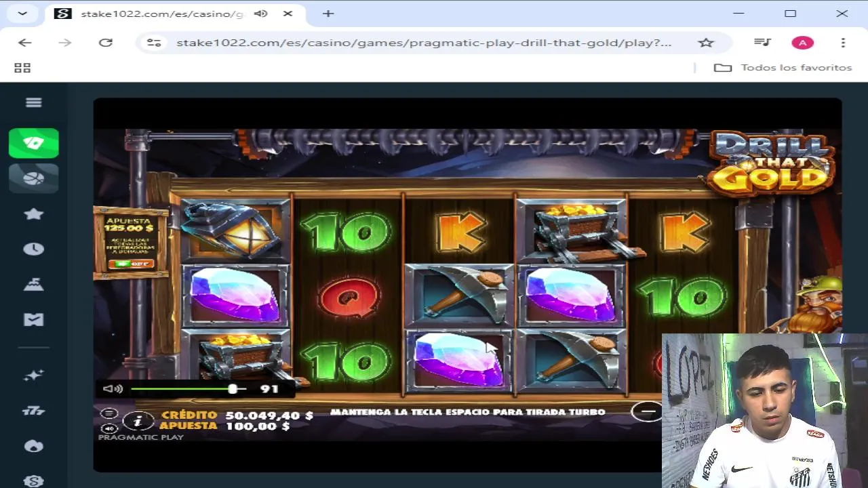
Task: Open Challenges mountain icon in sidebar
Action: coord(33,285)
